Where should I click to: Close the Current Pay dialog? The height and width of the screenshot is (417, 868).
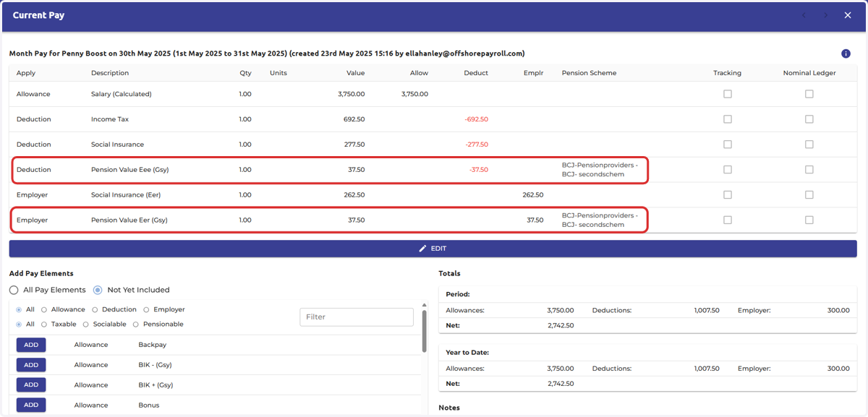coord(848,15)
